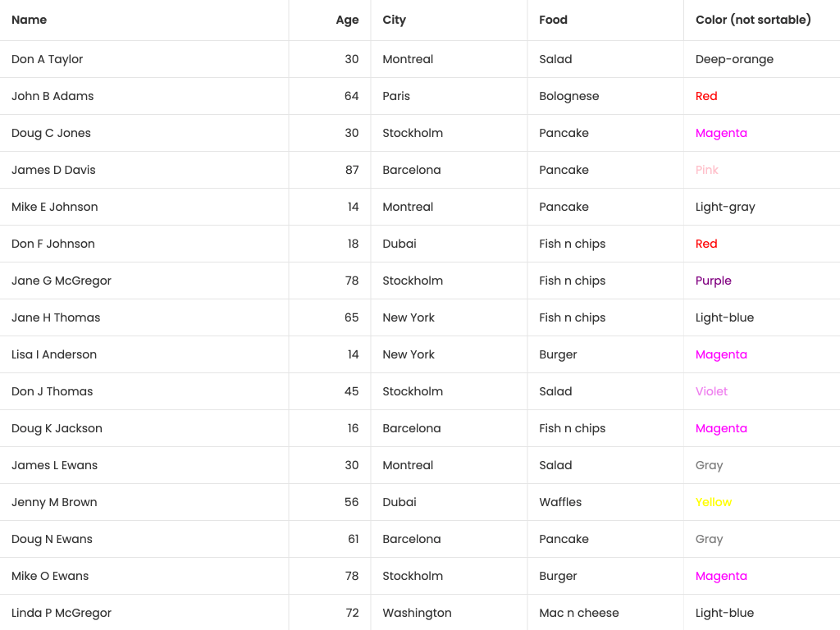This screenshot has width=840, height=630.
Task: Sort by the Age column header
Action: click(347, 20)
